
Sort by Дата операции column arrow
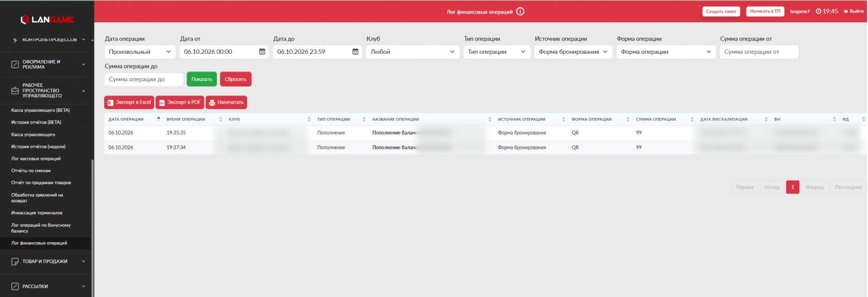(x=159, y=119)
